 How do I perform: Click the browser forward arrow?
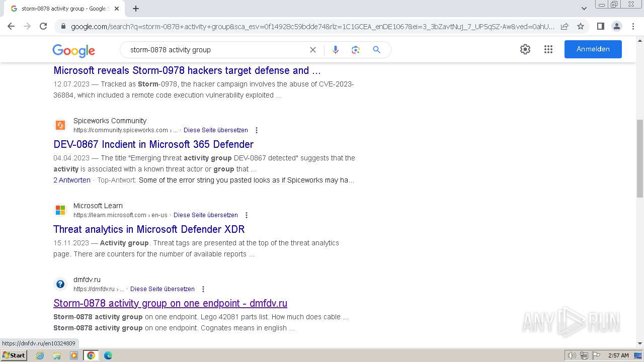pyautogui.click(x=27, y=26)
